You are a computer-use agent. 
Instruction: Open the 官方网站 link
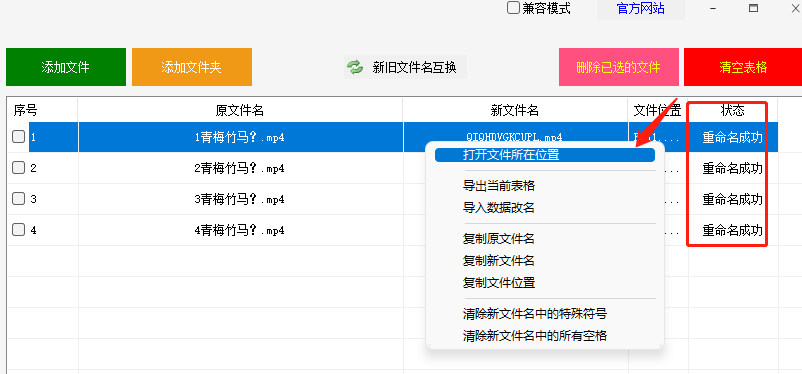[641, 9]
